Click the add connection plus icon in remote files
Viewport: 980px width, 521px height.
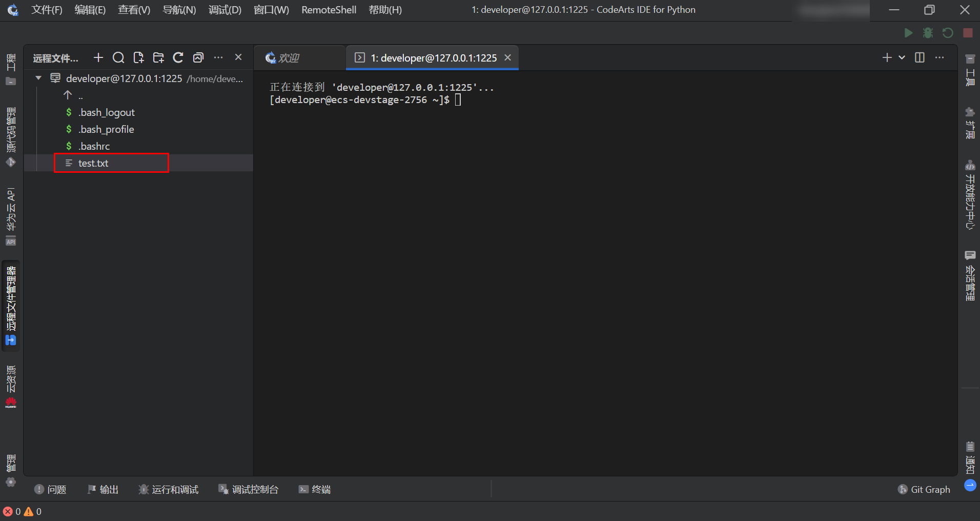coord(98,57)
